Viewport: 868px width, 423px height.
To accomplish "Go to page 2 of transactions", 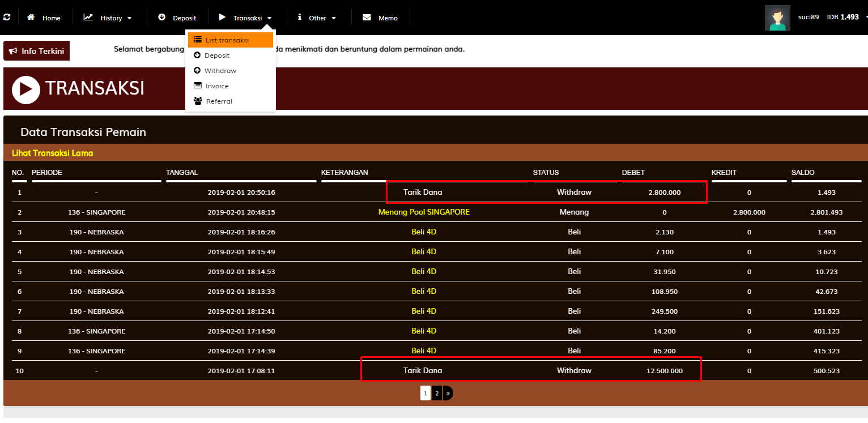I will click(x=437, y=393).
